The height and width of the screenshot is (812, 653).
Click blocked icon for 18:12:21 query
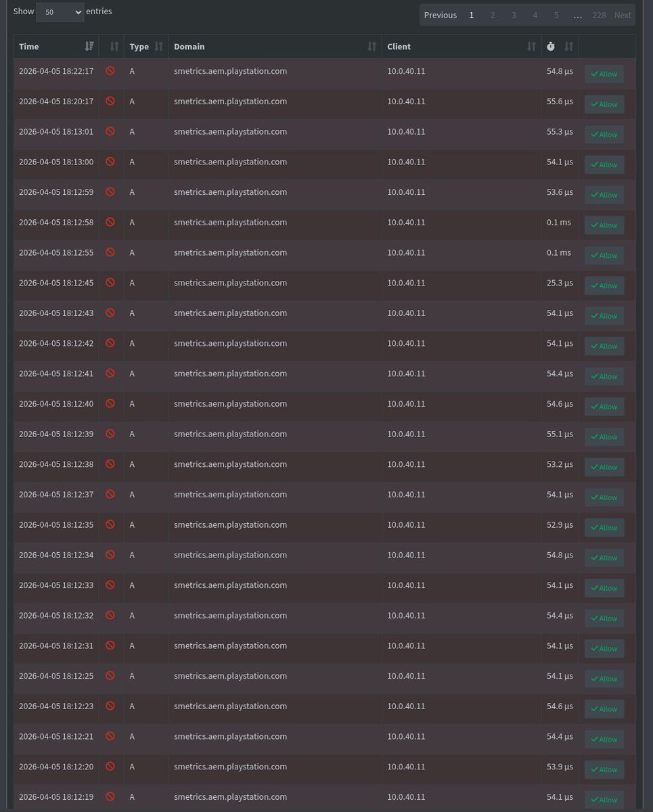coord(110,736)
